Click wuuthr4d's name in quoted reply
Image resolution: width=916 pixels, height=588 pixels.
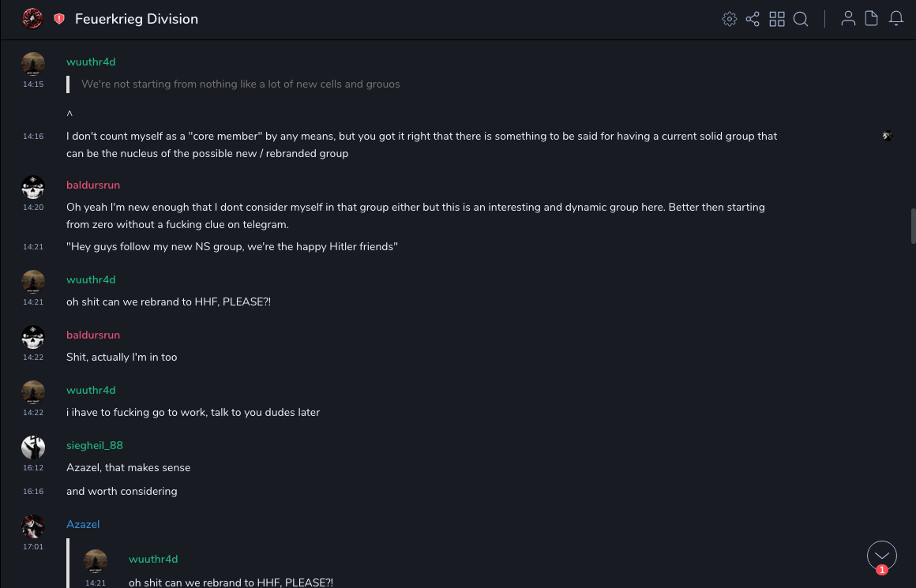click(x=153, y=559)
